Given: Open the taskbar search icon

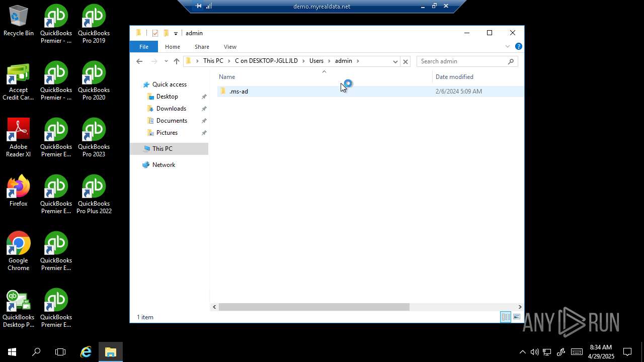Looking at the screenshot, I should pyautogui.click(x=36, y=352).
